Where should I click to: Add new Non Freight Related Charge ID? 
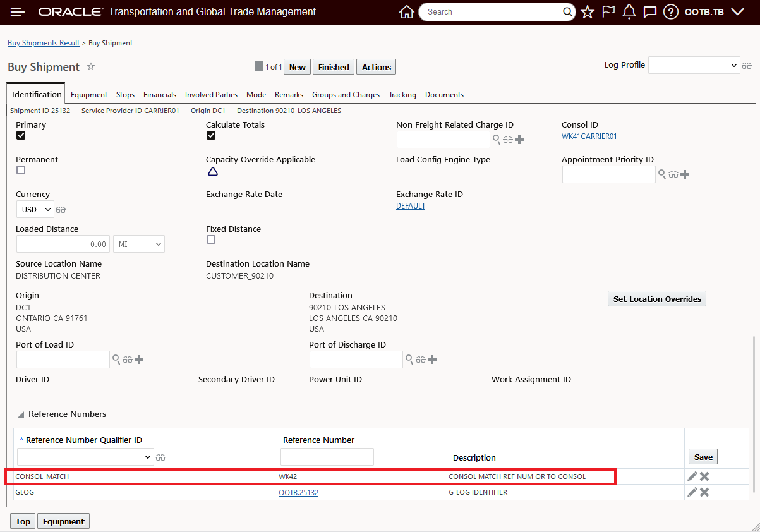pos(520,140)
